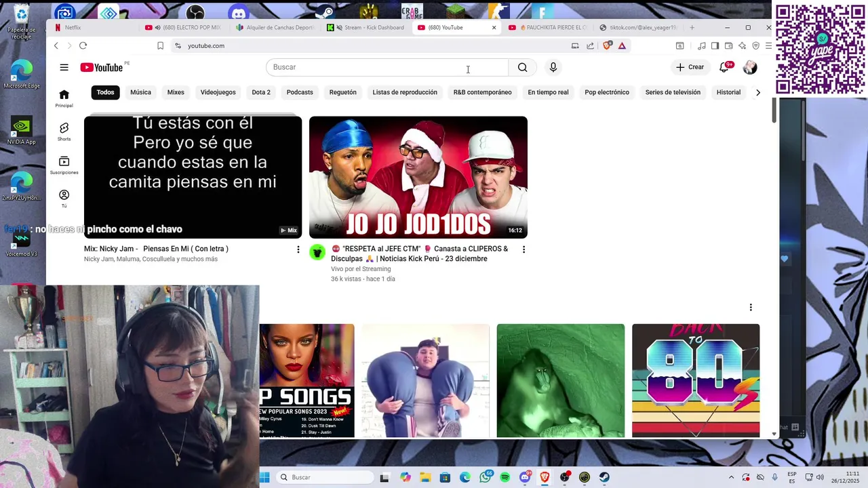The height and width of the screenshot is (488, 868).
Task: Open the JO JO JOD1DOS video thumbnail
Action: click(x=418, y=177)
